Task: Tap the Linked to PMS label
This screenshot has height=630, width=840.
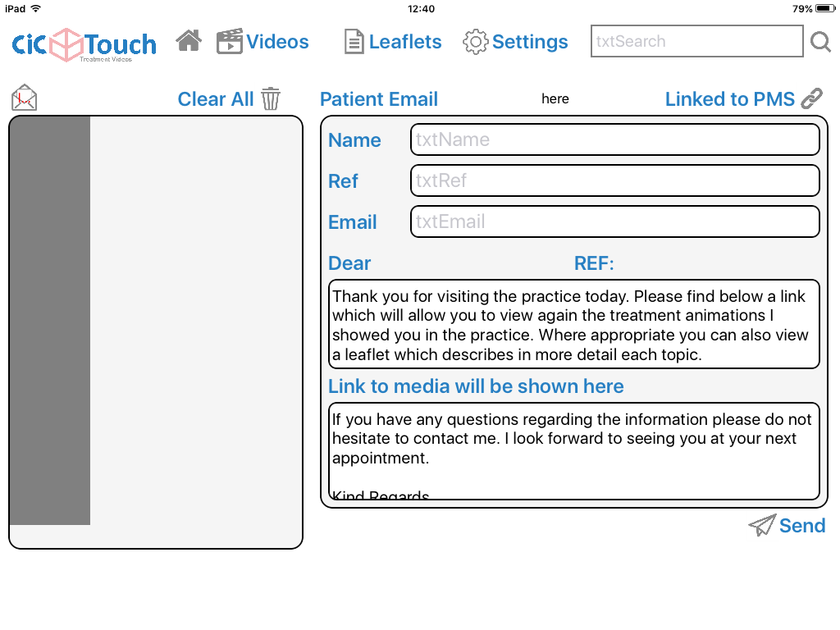Action: (x=729, y=99)
